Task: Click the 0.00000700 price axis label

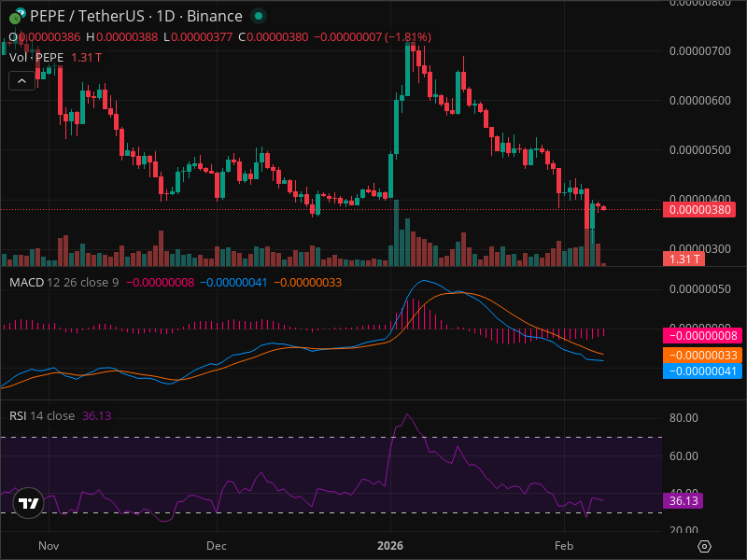Action: 699,51
